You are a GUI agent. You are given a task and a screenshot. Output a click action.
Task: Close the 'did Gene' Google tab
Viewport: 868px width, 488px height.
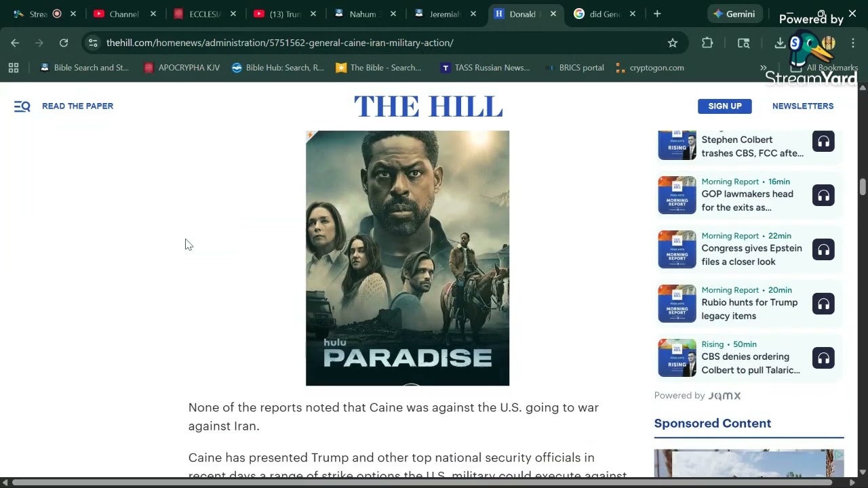coord(633,14)
